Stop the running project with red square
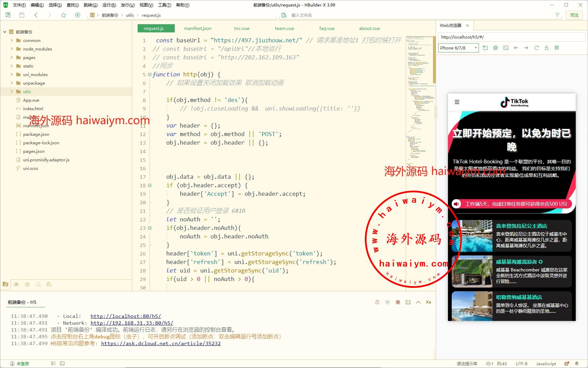588x368 pixels. pyautogui.click(x=398, y=302)
